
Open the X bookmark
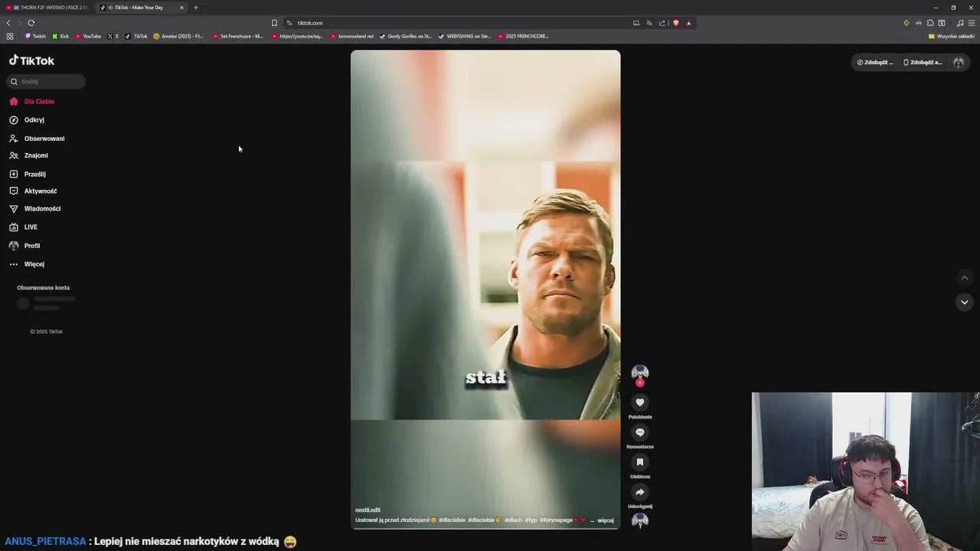113,36
